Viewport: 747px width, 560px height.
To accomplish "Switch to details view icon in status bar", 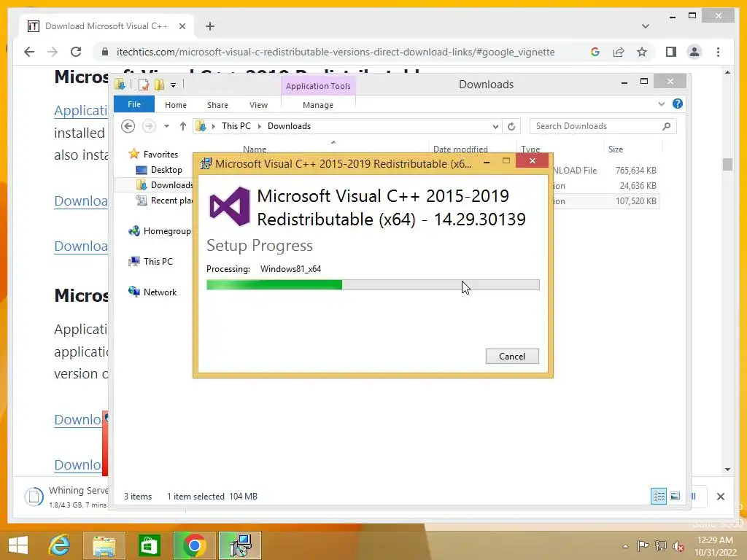I will pos(659,496).
